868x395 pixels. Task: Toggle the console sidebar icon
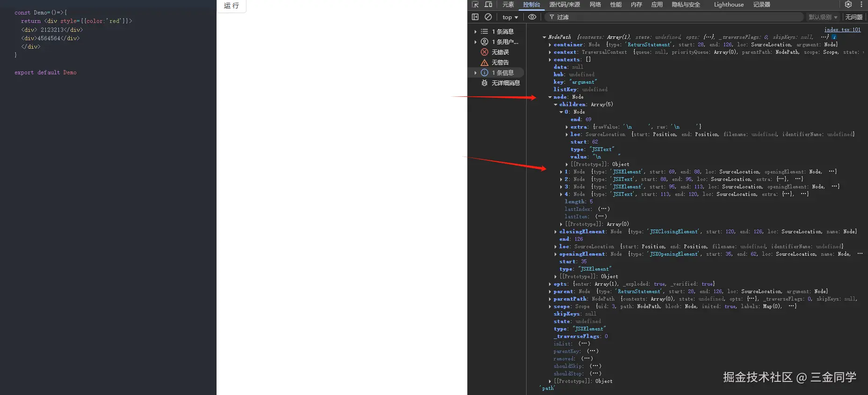pos(475,17)
